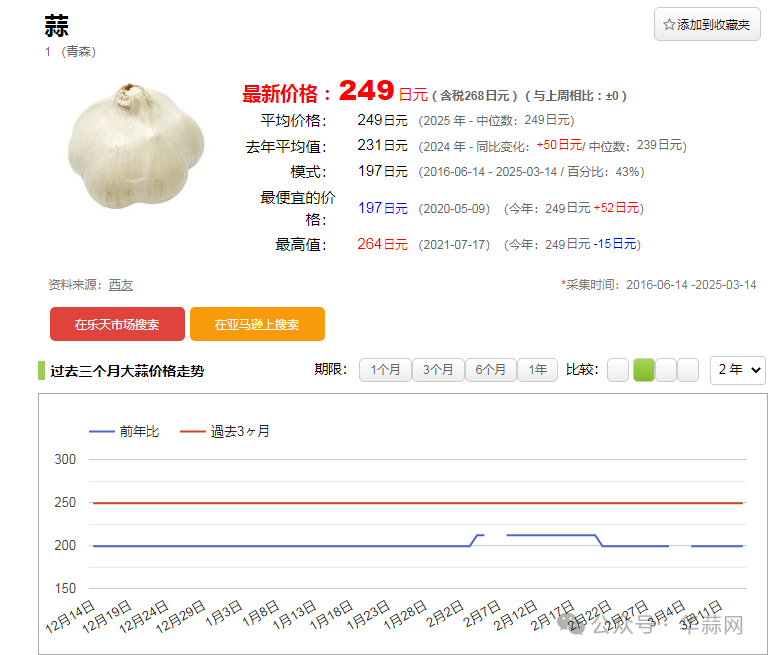Switch the period to 1年
This screenshot has height=655, width=768.
(x=538, y=370)
